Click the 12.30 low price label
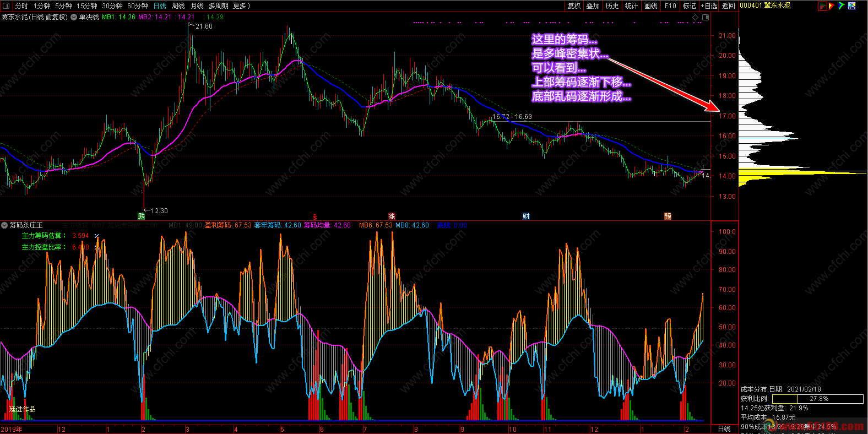The width and height of the screenshot is (868, 434). tap(159, 211)
